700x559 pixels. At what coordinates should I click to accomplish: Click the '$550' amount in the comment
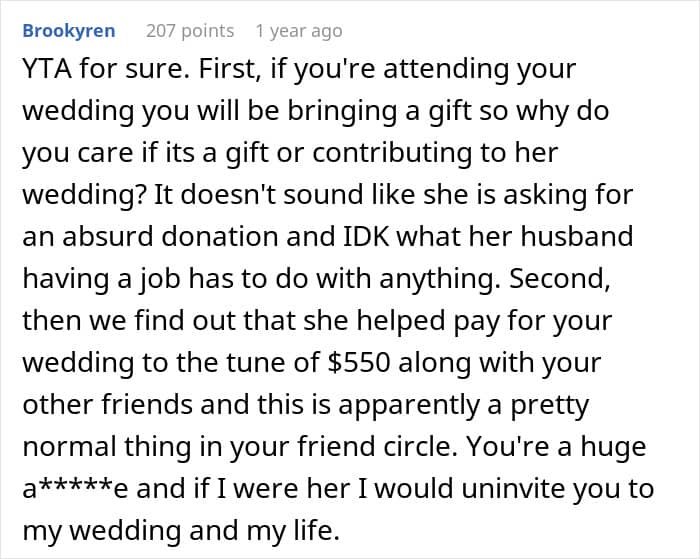[x=359, y=363]
